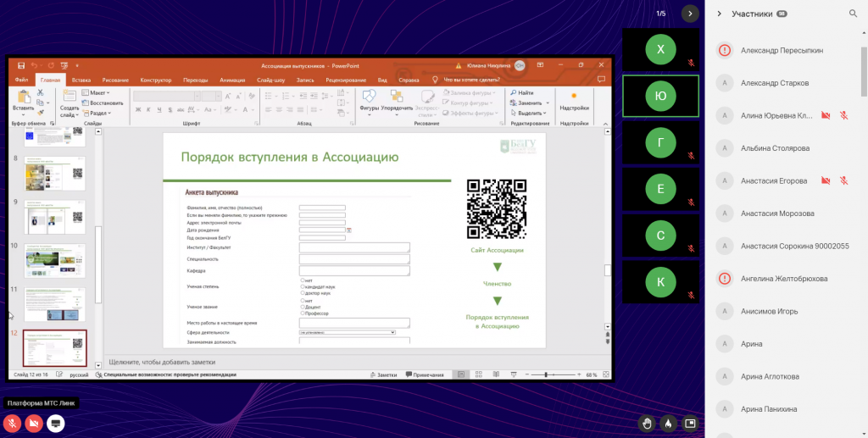Collapse the Участники panel with chevron
Viewport: 868px width, 438px height.
coord(719,14)
